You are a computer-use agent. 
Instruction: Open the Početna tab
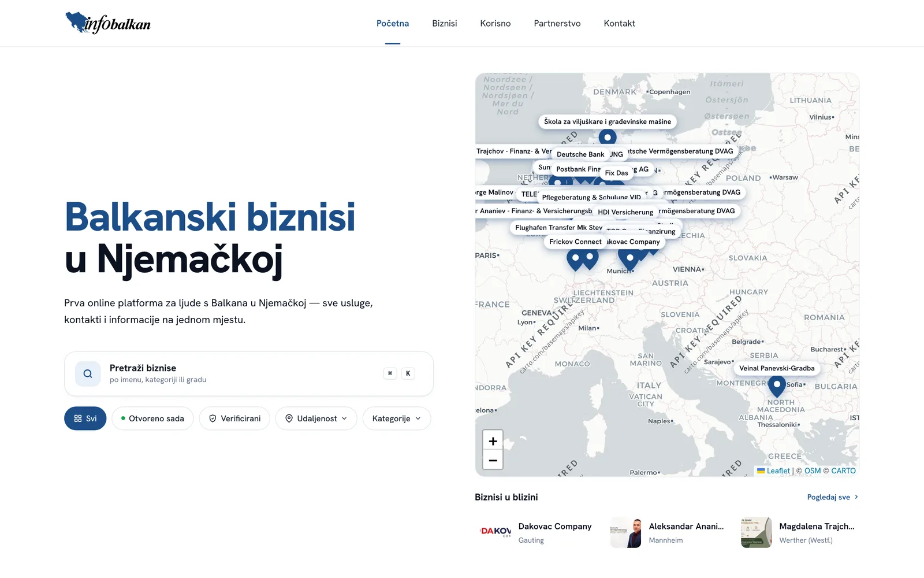(x=393, y=23)
